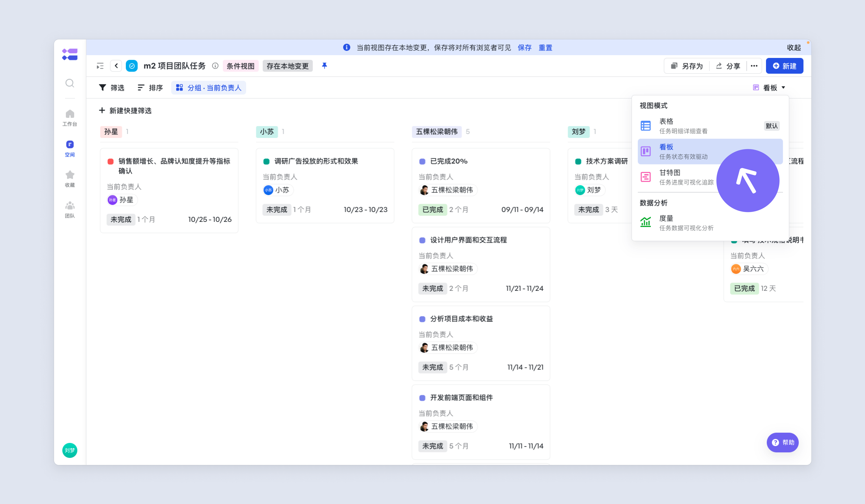Viewport: 865px width, 504px height.
Task: Click the info icon beside project title
Action: click(215, 66)
